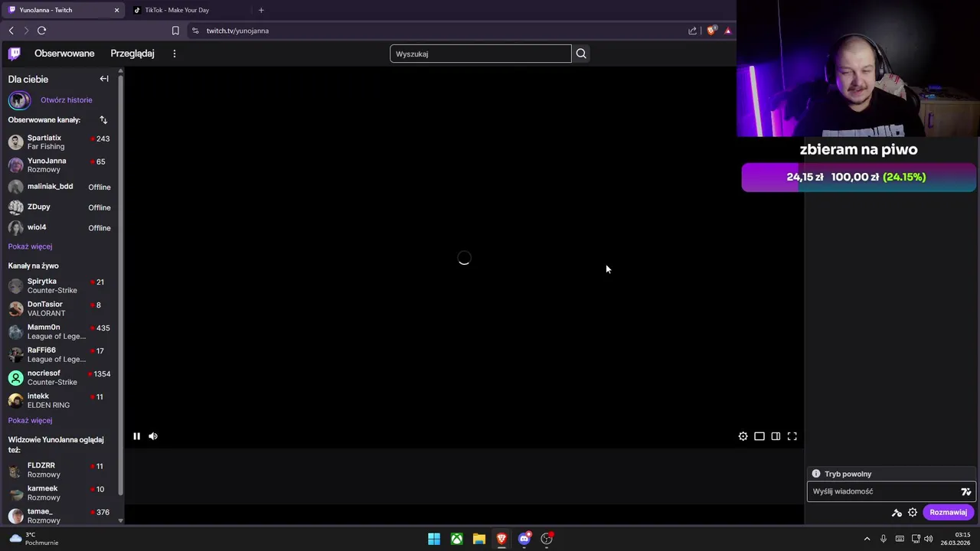Open ZDupy channel in sidebar
The width and height of the screenshot is (980, 551).
click(60, 207)
